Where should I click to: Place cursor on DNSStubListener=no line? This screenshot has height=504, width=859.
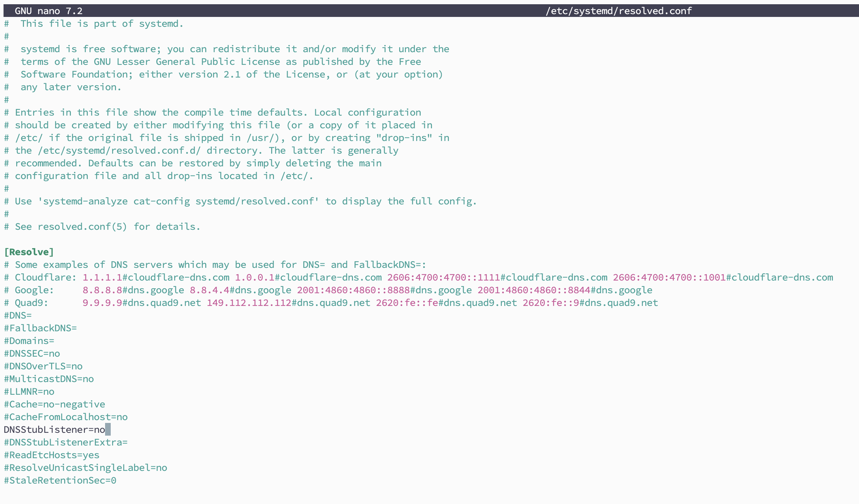click(x=54, y=430)
